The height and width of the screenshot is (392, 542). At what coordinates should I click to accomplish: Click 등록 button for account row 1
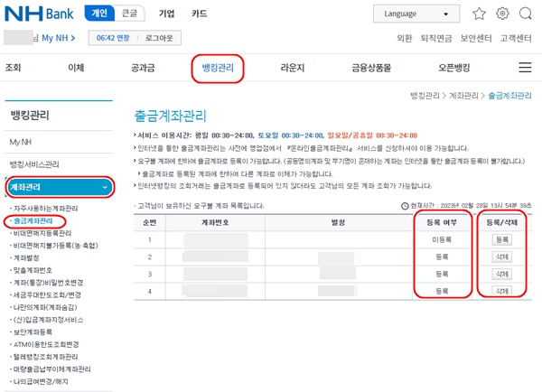coord(502,239)
